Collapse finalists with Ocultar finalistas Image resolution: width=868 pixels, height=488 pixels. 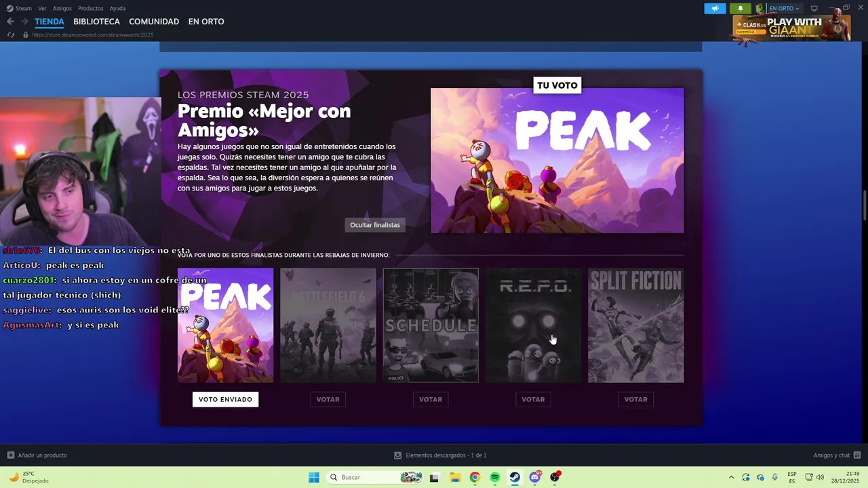coord(375,225)
